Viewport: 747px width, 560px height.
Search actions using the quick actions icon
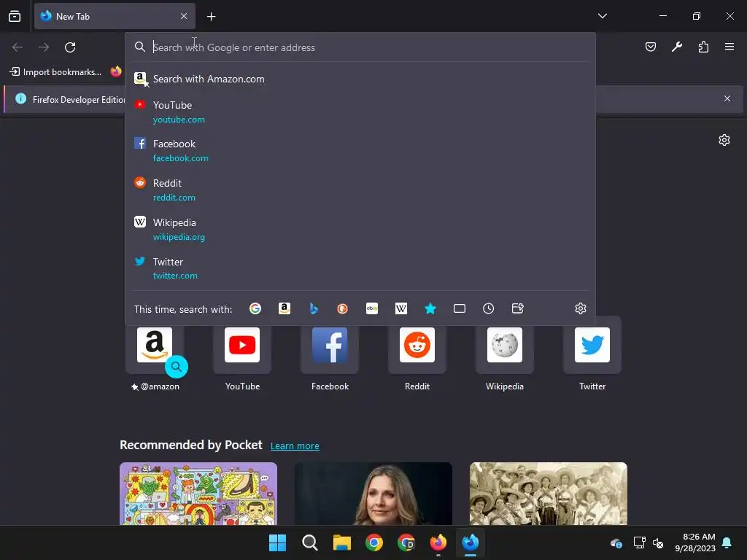click(x=518, y=308)
